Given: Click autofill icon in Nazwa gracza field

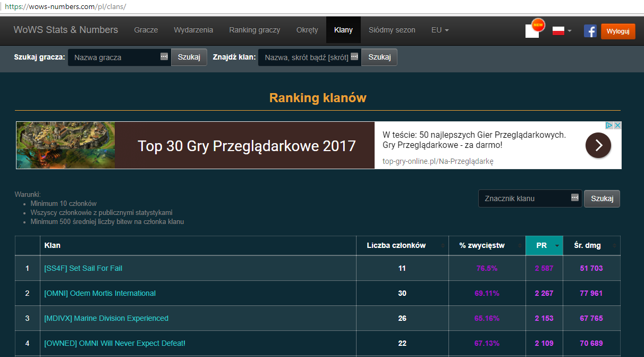Looking at the screenshot, I should [164, 57].
